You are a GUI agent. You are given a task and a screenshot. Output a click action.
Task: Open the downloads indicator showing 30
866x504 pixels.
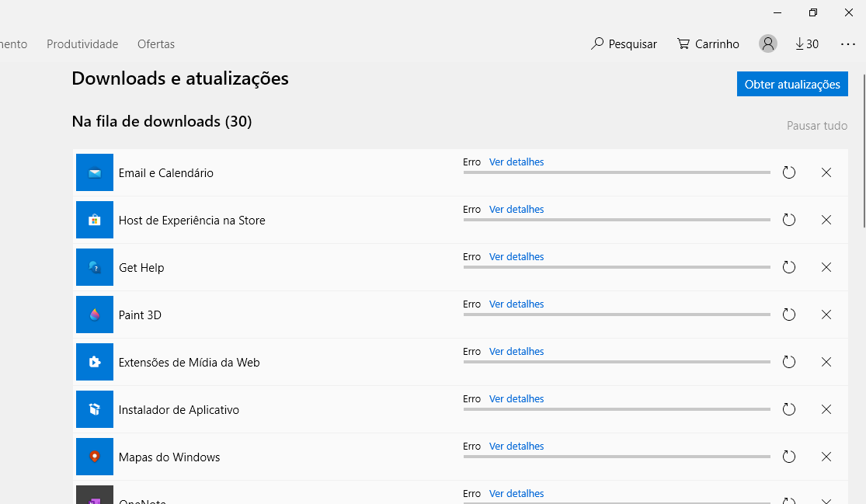pyautogui.click(x=807, y=44)
